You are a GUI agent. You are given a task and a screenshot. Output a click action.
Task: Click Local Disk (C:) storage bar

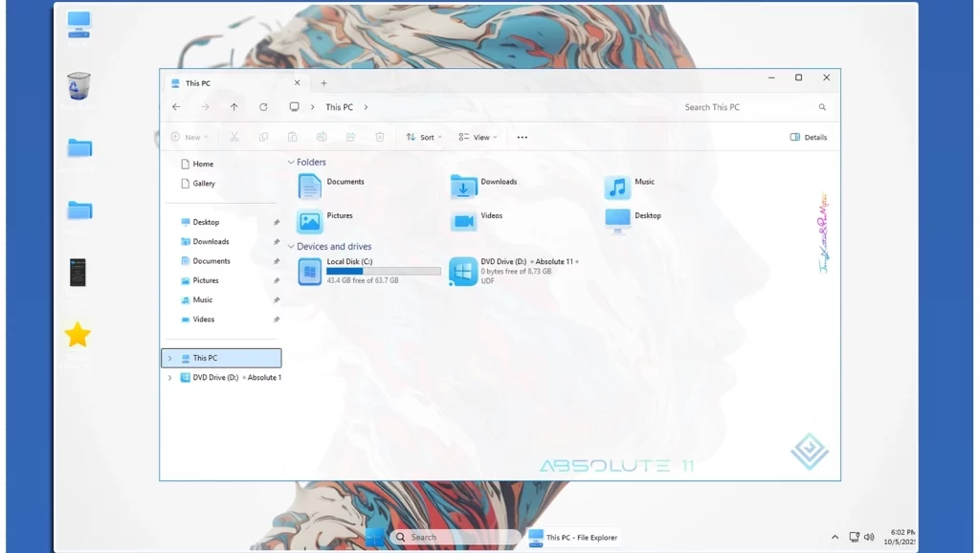383,271
